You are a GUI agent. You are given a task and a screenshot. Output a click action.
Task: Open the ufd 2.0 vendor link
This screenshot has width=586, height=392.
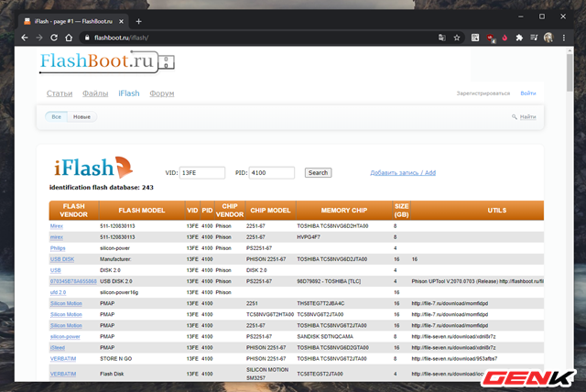[58, 292]
